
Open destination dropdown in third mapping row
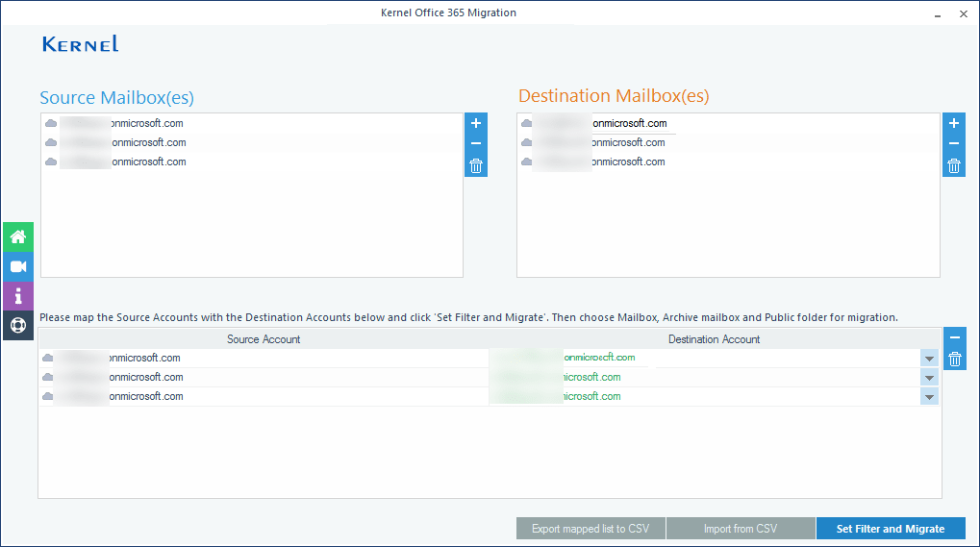[929, 396]
